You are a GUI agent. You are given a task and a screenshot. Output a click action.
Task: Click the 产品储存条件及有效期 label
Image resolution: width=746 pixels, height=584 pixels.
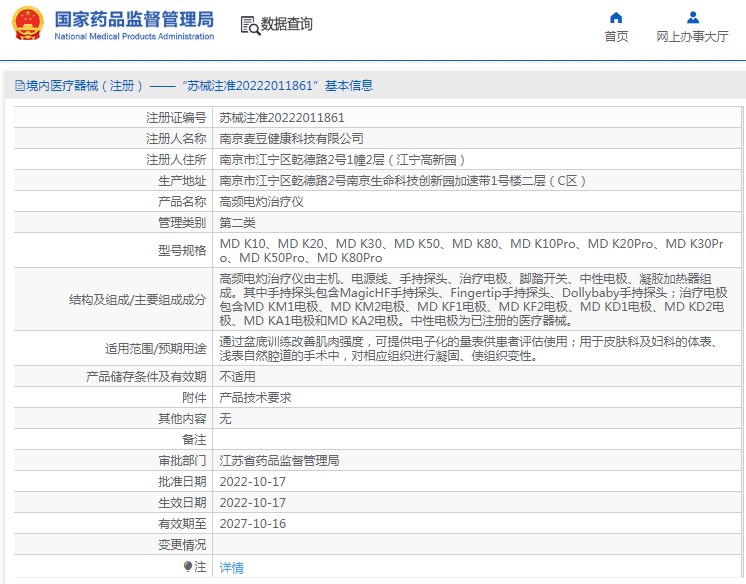[146, 376]
